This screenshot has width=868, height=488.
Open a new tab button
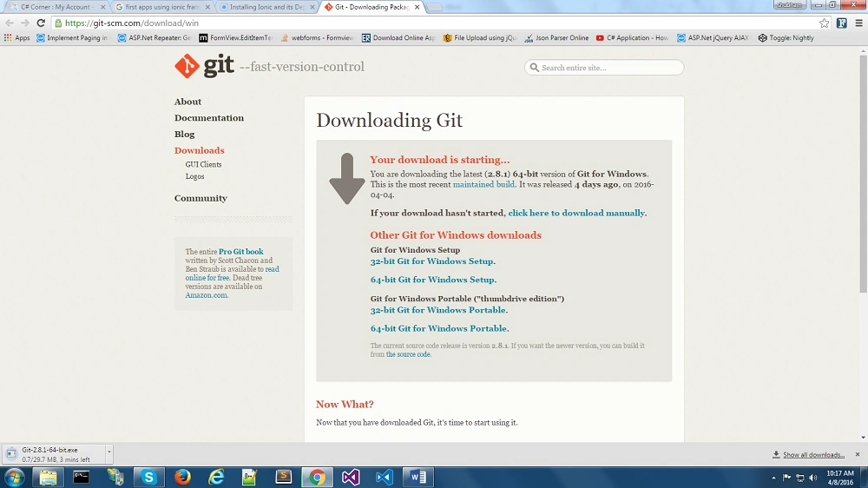point(435,7)
